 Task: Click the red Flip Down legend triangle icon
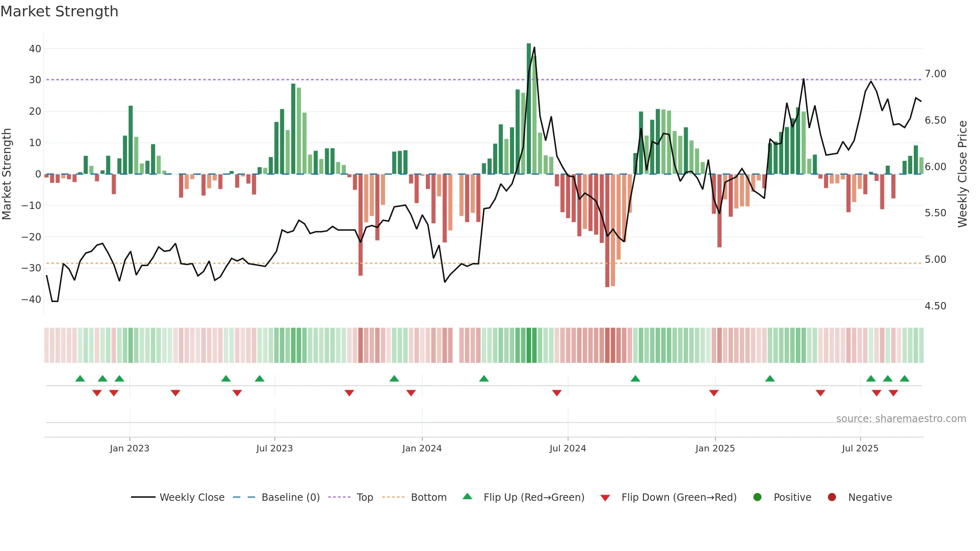(605, 498)
